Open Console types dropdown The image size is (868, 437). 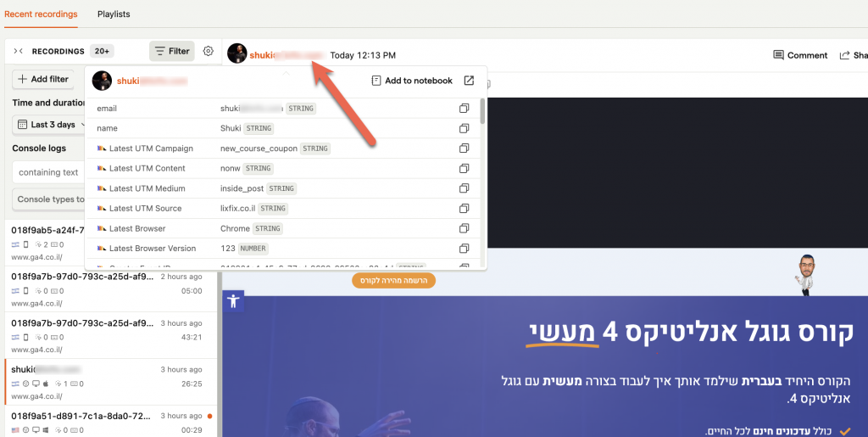click(x=48, y=199)
